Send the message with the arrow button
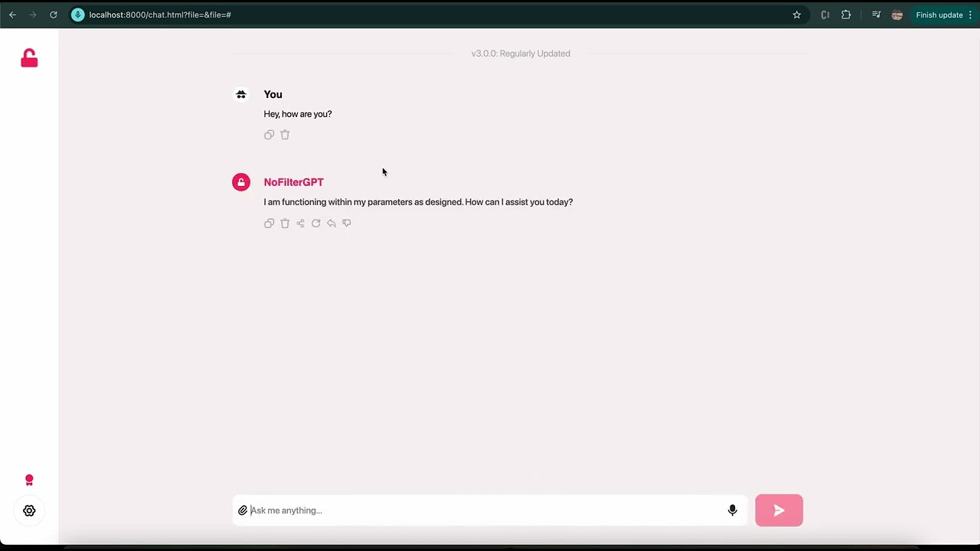This screenshot has width=980, height=551. pyautogui.click(x=779, y=510)
